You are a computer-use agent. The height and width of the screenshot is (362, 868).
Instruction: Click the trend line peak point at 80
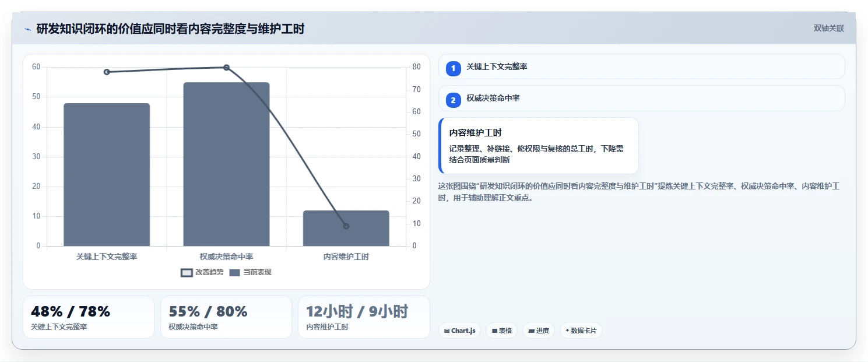click(226, 68)
